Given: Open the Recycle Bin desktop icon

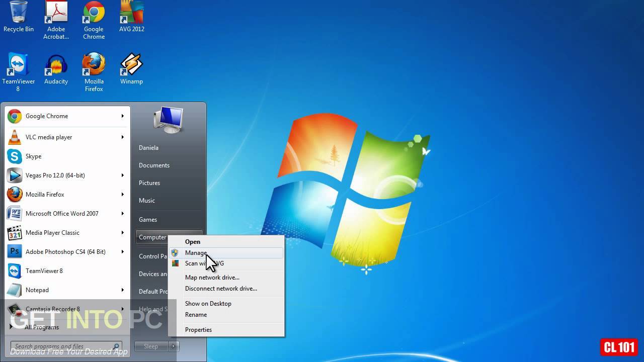Looking at the screenshot, I should click(x=19, y=17).
